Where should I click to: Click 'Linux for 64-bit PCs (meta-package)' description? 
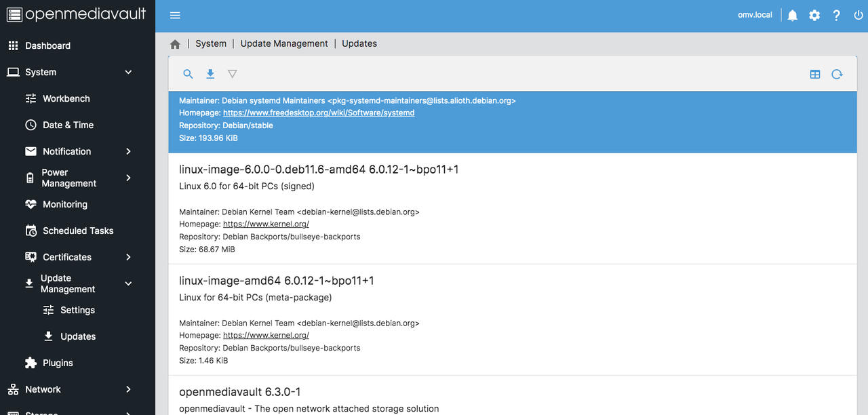pos(256,297)
